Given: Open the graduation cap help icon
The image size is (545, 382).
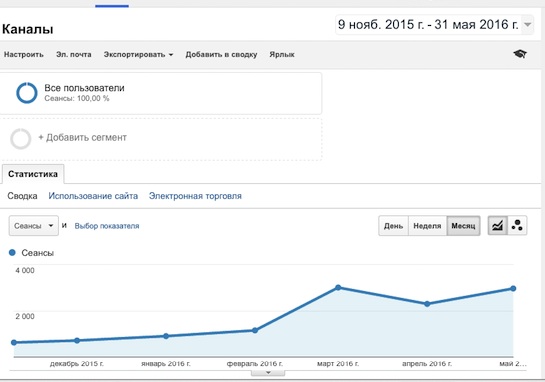Looking at the screenshot, I should pos(520,54).
